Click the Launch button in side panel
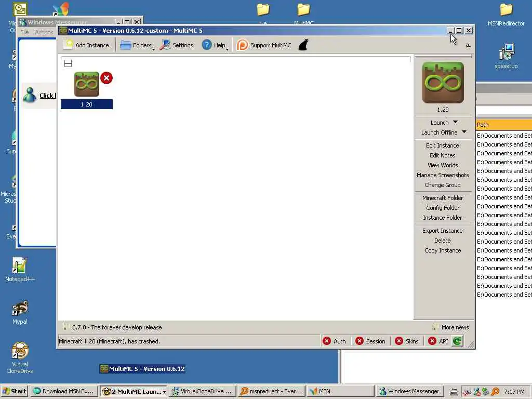Screen dimensions: 532x399 coord(440,123)
